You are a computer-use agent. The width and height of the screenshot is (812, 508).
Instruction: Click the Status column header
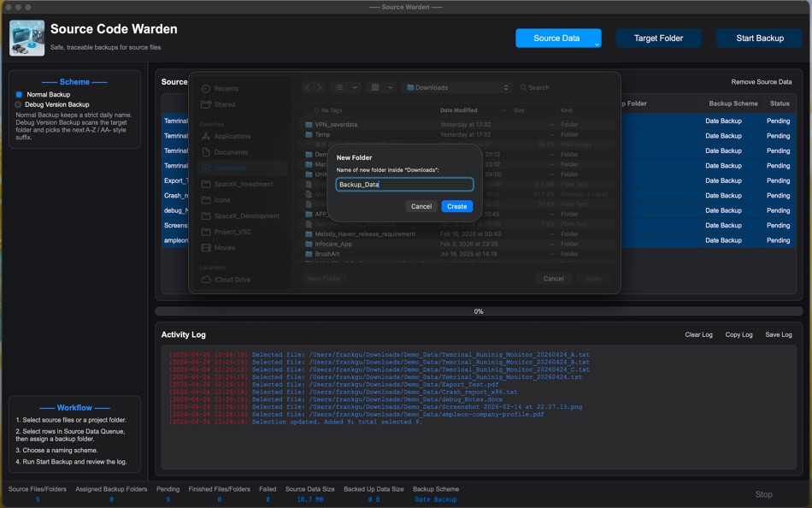(x=780, y=103)
